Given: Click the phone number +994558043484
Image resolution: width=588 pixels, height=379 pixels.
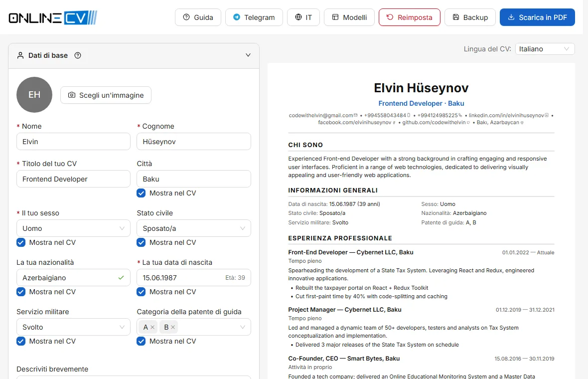Looking at the screenshot, I should coord(385,115).
